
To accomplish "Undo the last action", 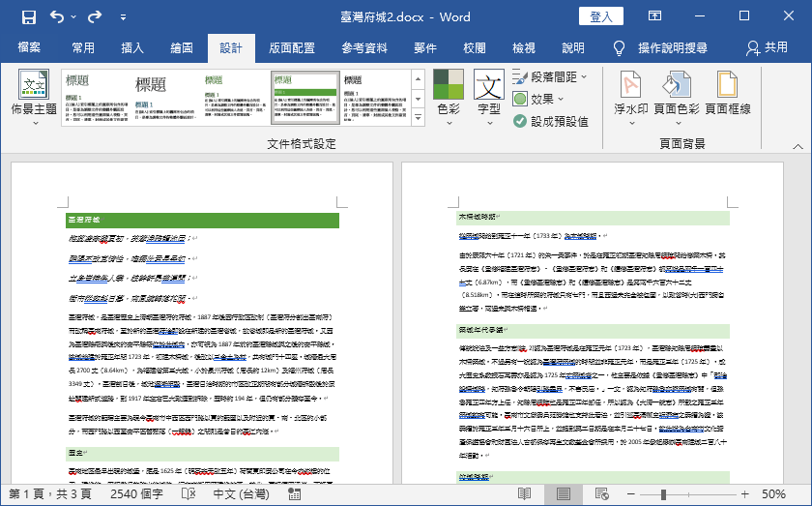I will (57, 17).
